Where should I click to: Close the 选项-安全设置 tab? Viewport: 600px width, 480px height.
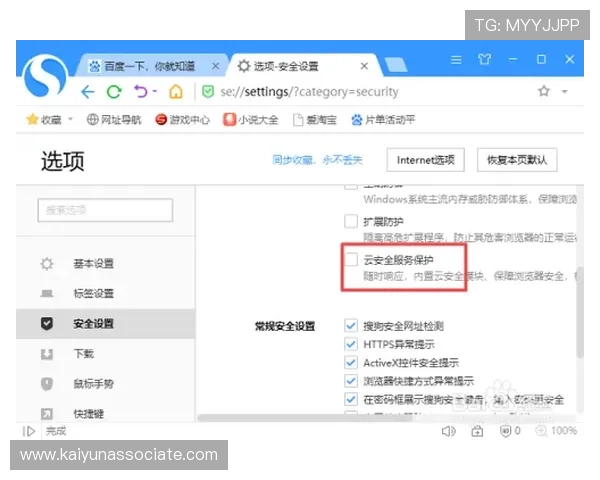[x=364, y=66]
